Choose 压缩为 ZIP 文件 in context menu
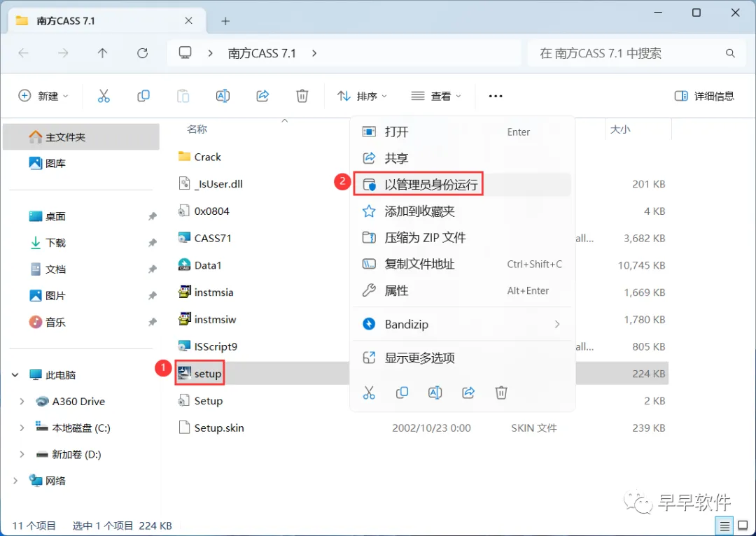The image size is (756, 536). pyautogui.click(x=463, y=238)
